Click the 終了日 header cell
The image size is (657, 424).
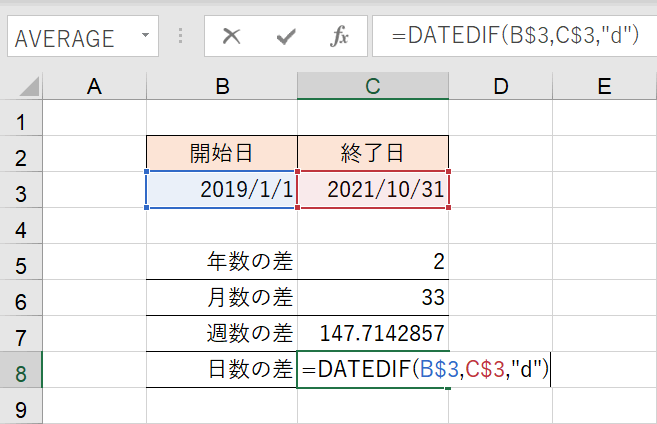[x=373, y=153]
